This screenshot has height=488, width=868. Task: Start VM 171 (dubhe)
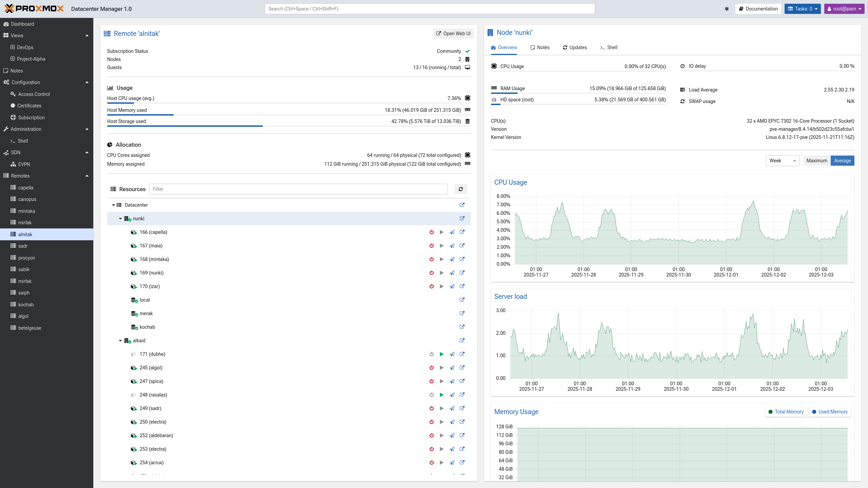(441, 354)
